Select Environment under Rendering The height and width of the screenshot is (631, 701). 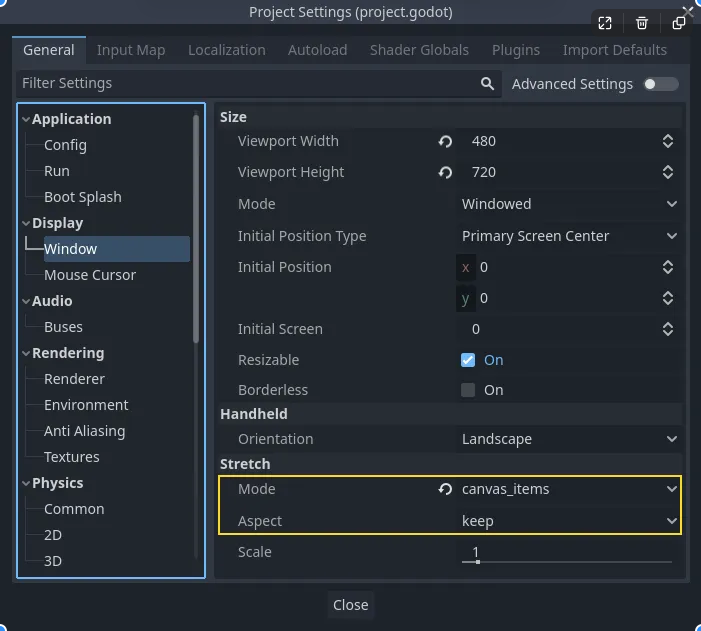pos(86,405)
